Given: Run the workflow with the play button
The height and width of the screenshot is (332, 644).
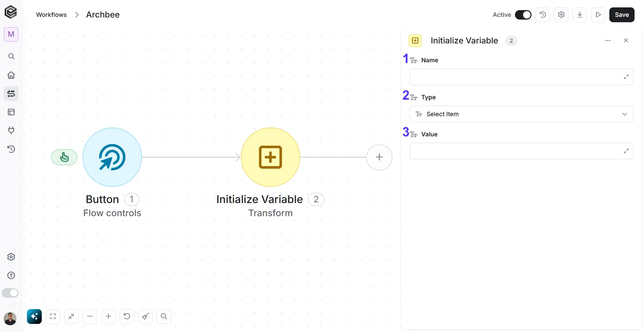Looking at the screenshot, I should (x=598, y=15).
